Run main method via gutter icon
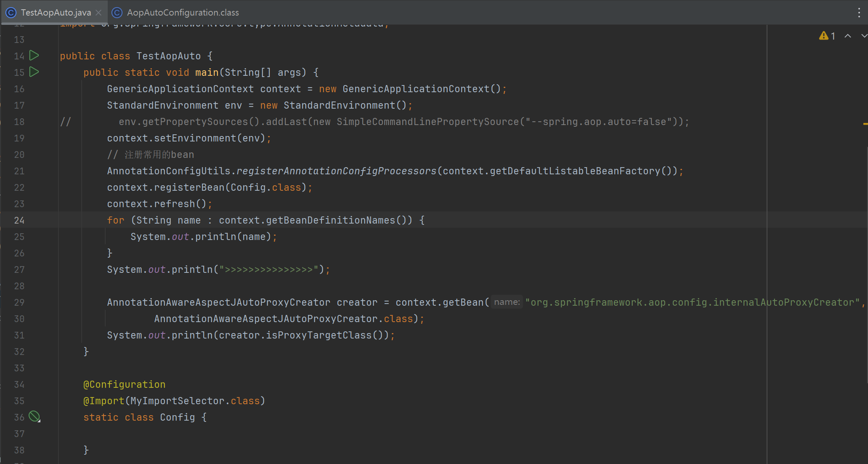Image resolution: width=868 pixels, height=464 pixels. point(34,72)
